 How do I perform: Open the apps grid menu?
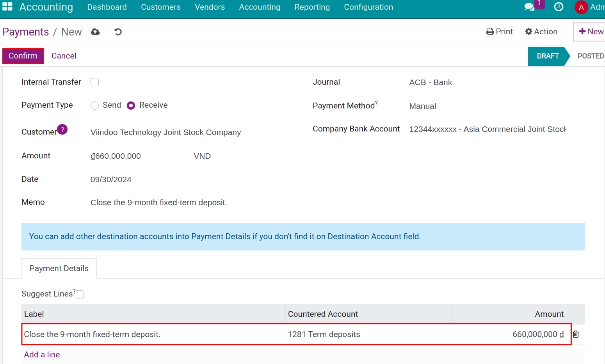[7, 6]
